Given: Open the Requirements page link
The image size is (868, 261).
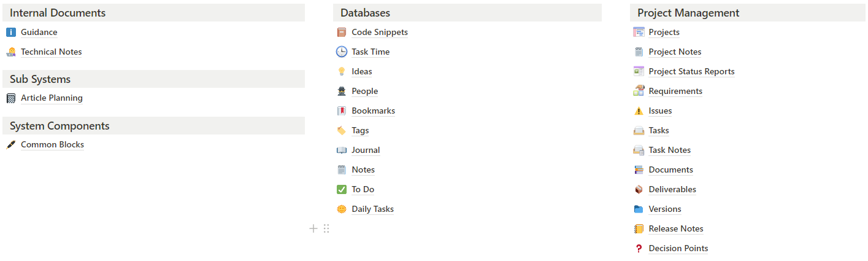Looking at the screenshot, I should click(x=675, y=91).
